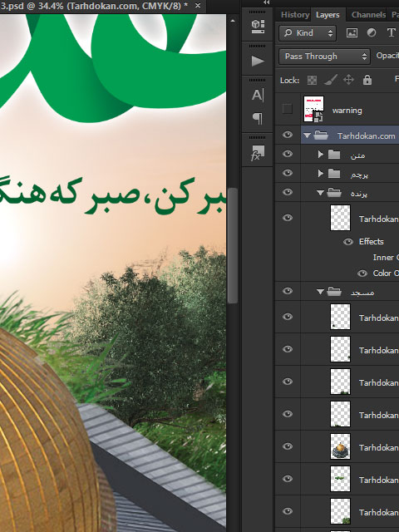Select the warning layer name
Viewport: 399px width, 532px height.
347,111
